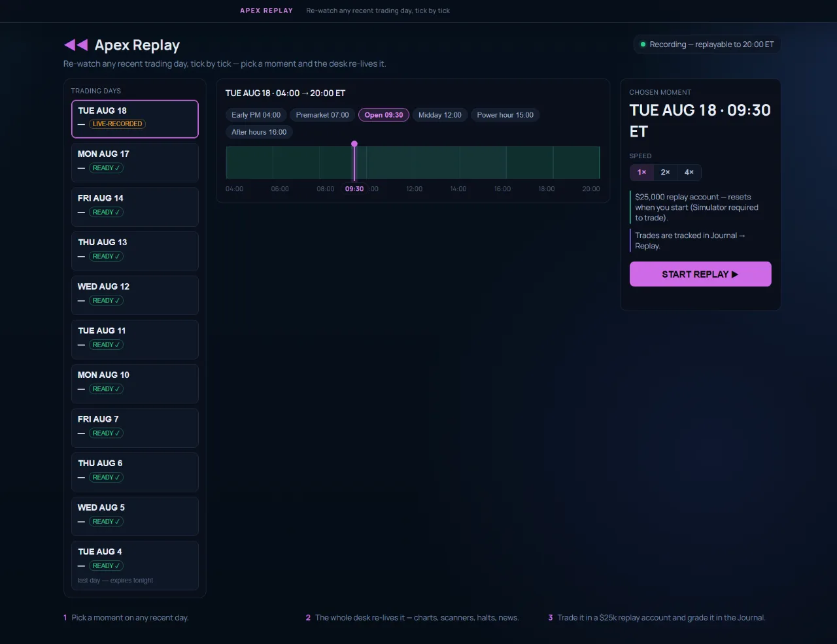Set replay speed to 2×
The width and height of the screenshot is (837, 644).
[x=665, y=173]
